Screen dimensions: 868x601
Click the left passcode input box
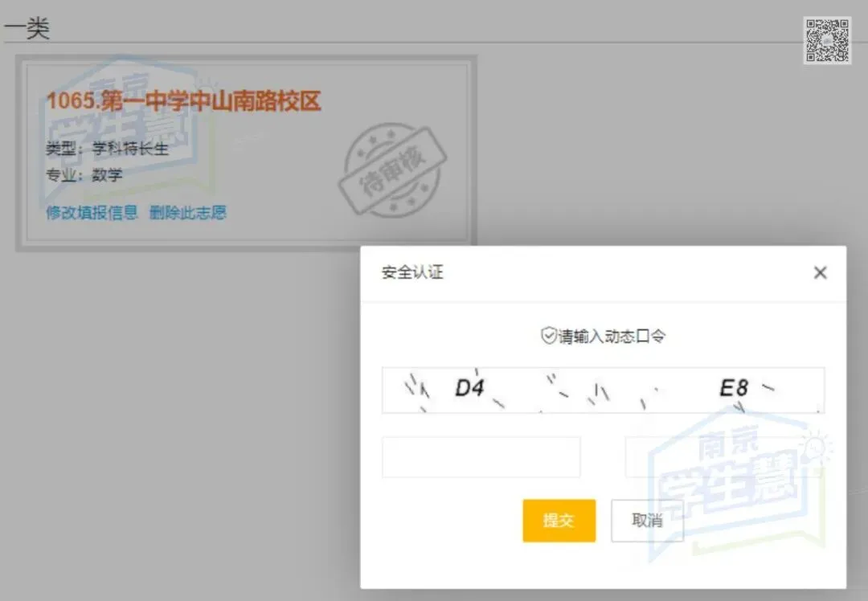(x=481, y=456)
